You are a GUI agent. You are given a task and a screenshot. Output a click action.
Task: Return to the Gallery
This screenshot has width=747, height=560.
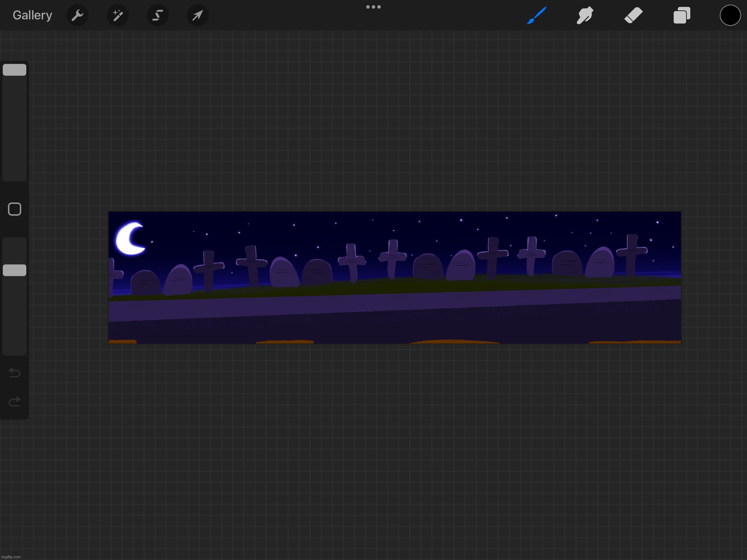pyautogui.click(x=33, y=15)
